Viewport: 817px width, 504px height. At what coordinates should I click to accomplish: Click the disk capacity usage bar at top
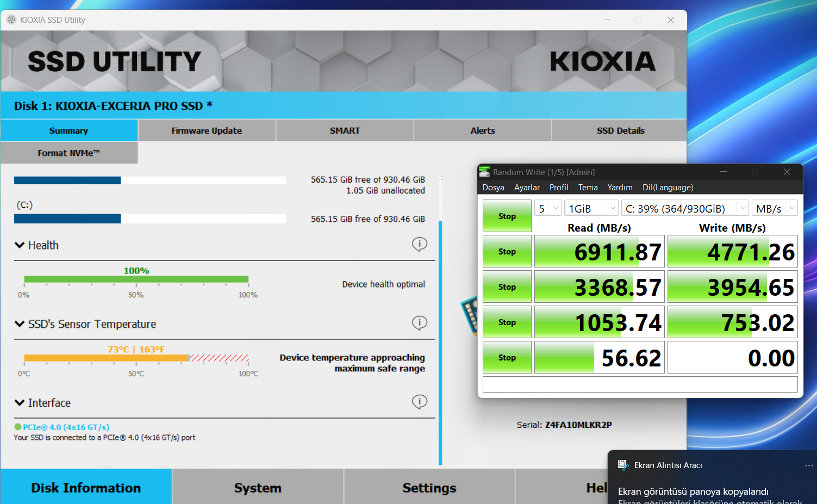(150, 180)
